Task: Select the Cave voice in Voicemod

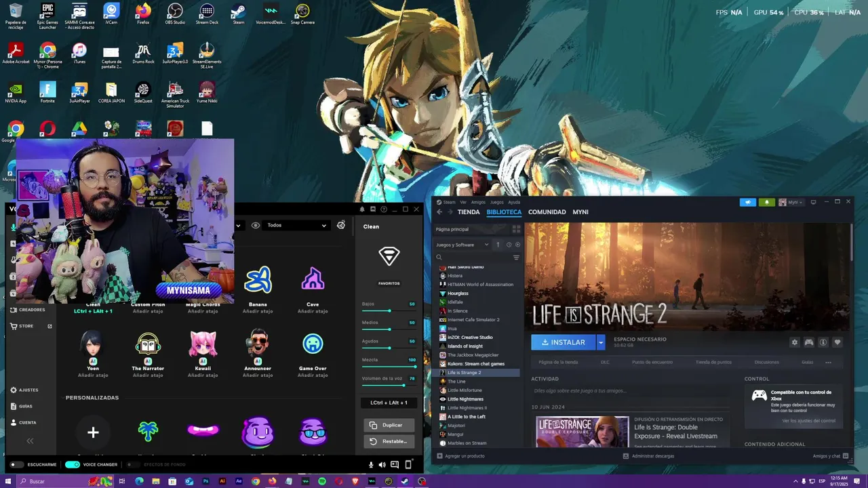Action: 313,280
